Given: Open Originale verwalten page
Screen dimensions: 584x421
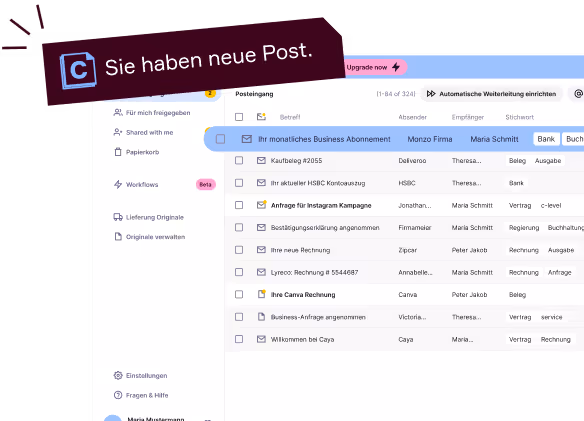Looking at the screenshot, I should [149, 237].
